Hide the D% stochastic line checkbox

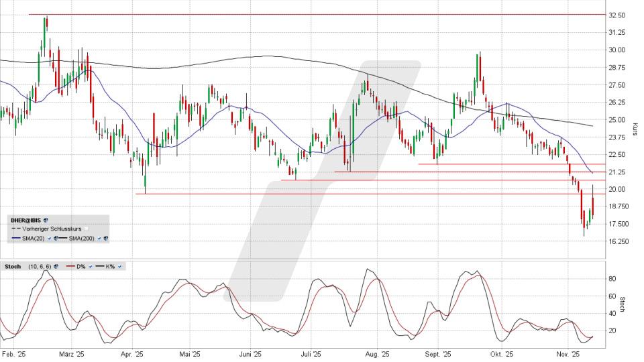coord(91,267)
